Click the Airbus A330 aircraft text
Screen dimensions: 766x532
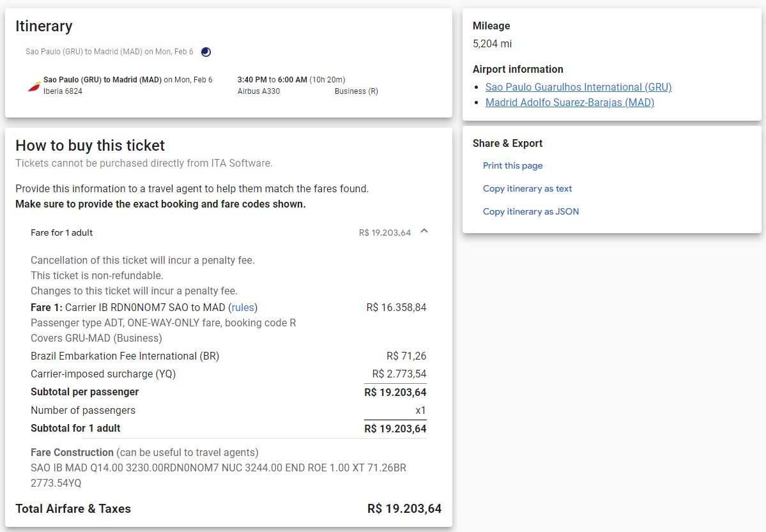[x=258, y=91]
